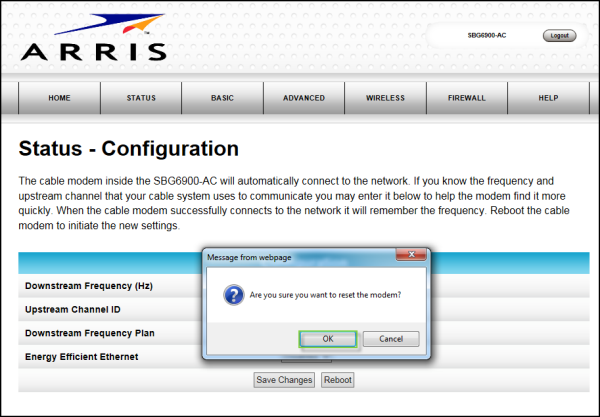
Task: Click the blue question mark icon
Action: (x=233, y=296)
